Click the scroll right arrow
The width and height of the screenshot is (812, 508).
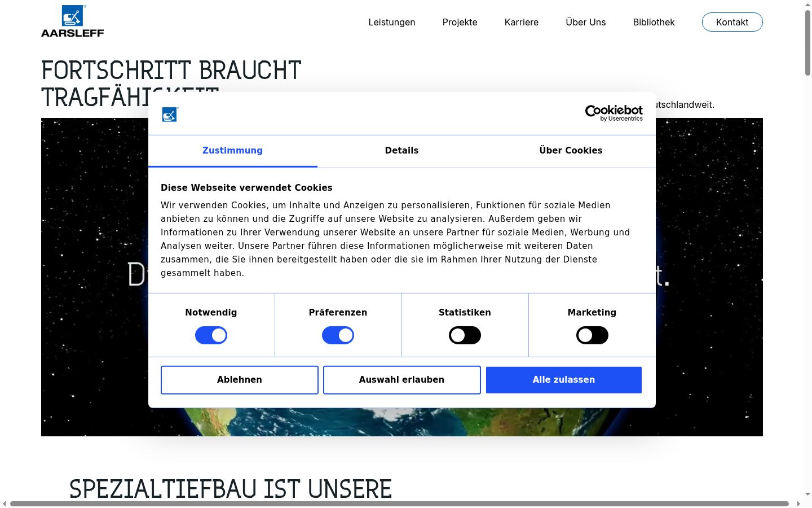(798, 503)
